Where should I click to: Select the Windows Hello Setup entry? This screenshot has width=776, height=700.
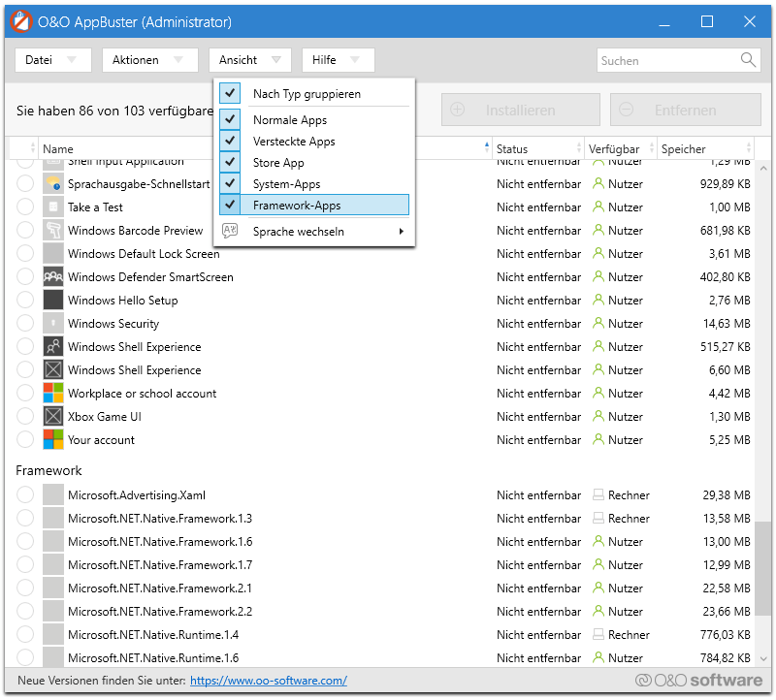383,300
